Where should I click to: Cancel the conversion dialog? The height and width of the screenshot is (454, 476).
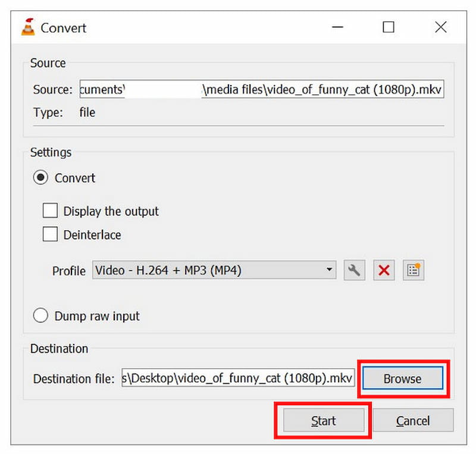tap(413, 421)
